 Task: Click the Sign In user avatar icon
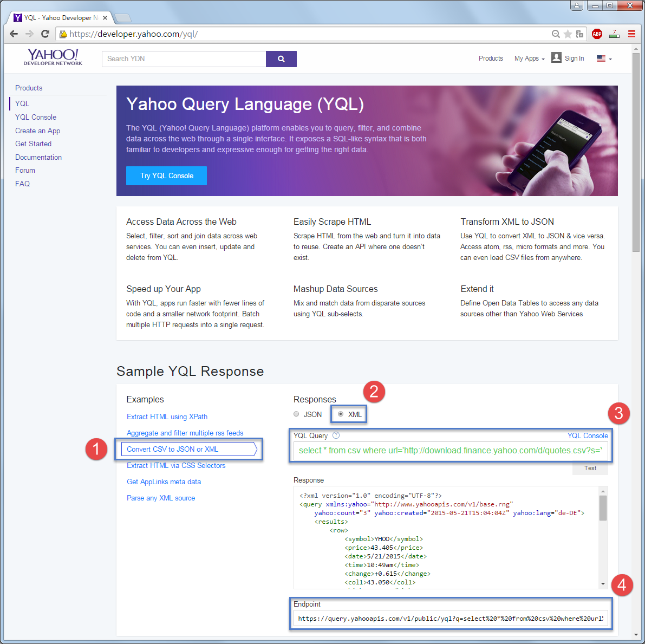click(x=556, y=57)
